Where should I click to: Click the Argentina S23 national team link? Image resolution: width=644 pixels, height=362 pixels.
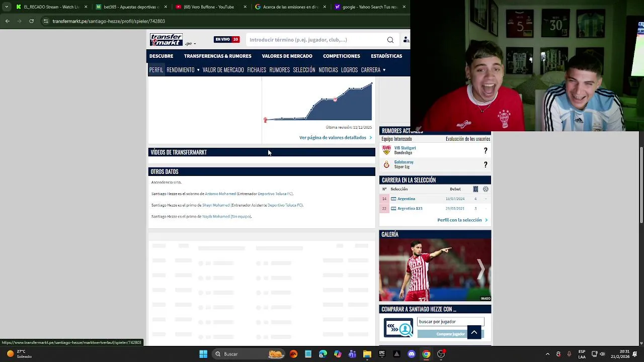[x=410, y=208]
